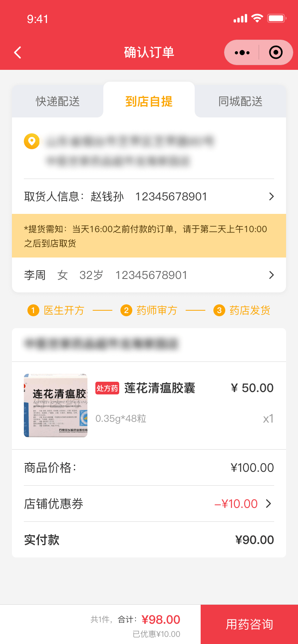Image resolution: width=298 pixels, height=644 pixels.
Task: Tap the pickup notice yellow banner
Action: point(149,236)
